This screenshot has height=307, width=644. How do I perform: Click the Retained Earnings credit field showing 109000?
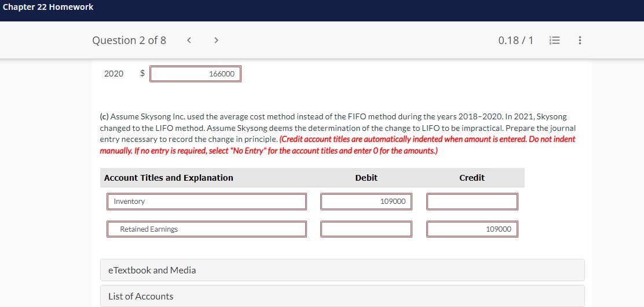click(473, 229)
